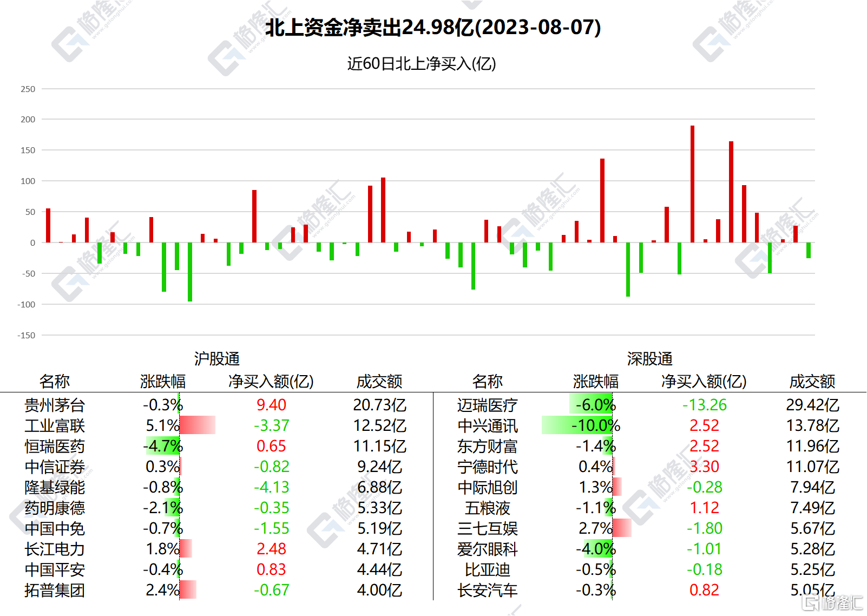
Task: Select 爱尔眼科 stock name
Action: [488, 549]
